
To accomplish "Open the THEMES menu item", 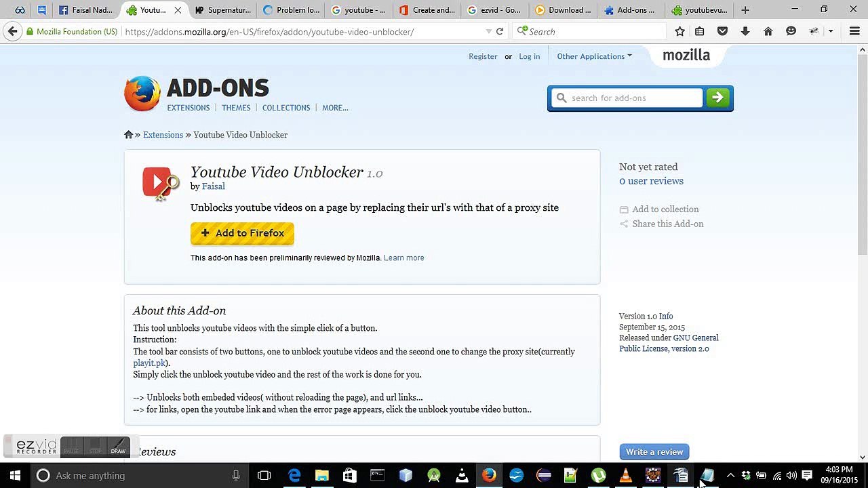I will point(236,108).
